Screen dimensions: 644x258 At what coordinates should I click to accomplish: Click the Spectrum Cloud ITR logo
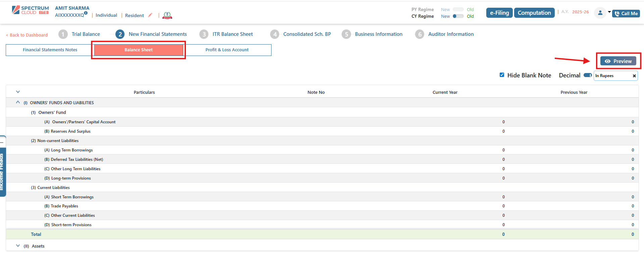[x=30, y=10]
